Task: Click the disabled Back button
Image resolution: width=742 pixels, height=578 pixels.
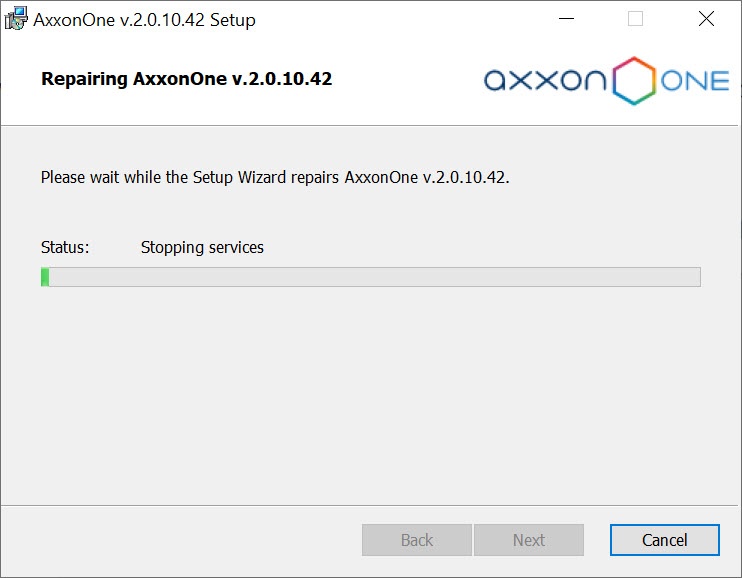Action: (x=416, y=540)
